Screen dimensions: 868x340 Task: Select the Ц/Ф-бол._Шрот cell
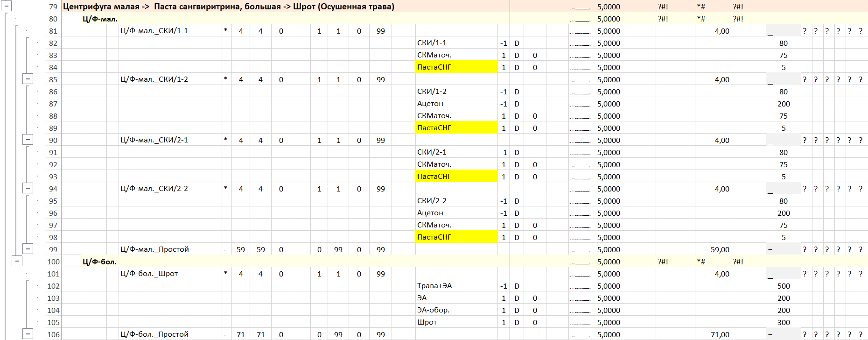coord(149,274)
